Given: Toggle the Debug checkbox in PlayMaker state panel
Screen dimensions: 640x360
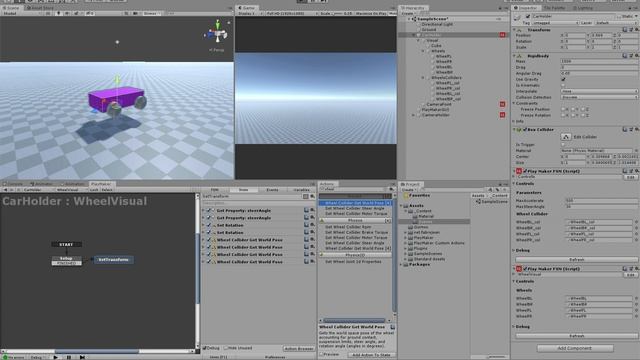Looking at the screenshot, I should [x=204, y=348].
